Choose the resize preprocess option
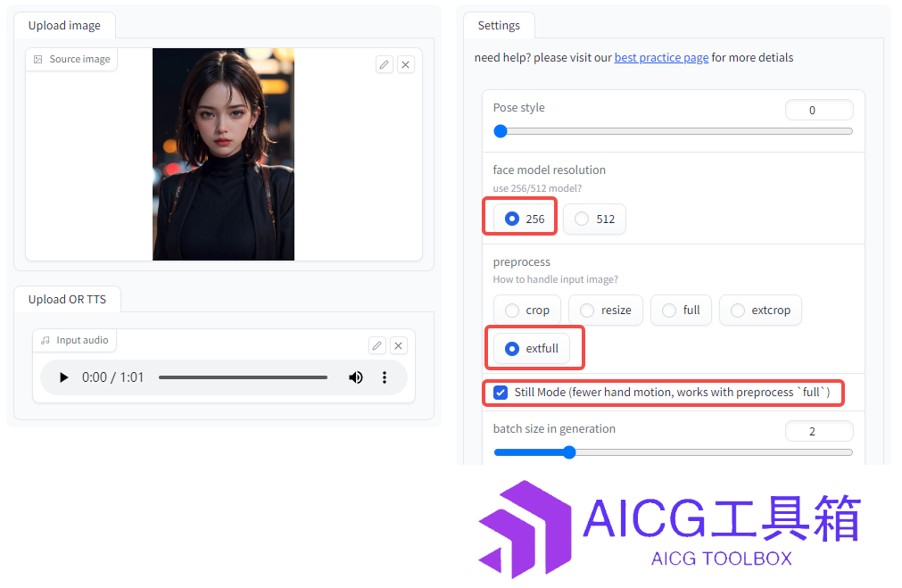The image size is (902, 588). point(605,311)
